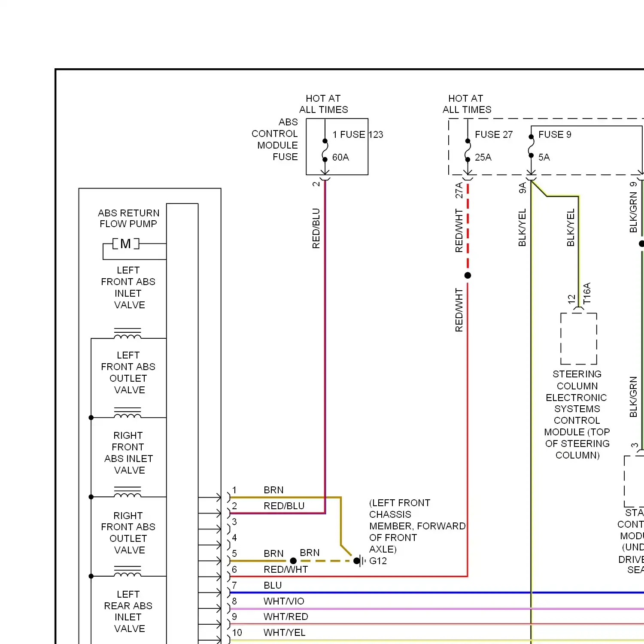Click HOT AT ALL TIMES above ABS fuse box
The width and height of the screenshot is (644, 644).
pos(324,104)
